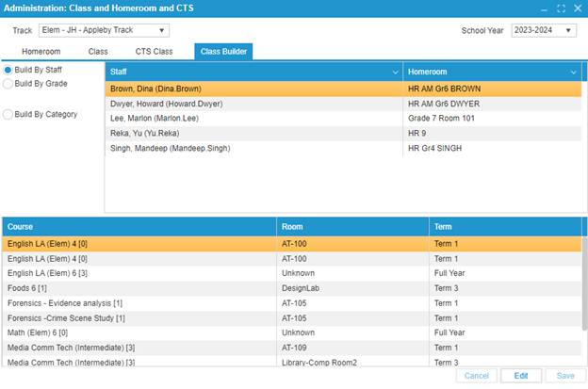
Task: Switch to the Homeroom tab
Action: click(41, 51)
